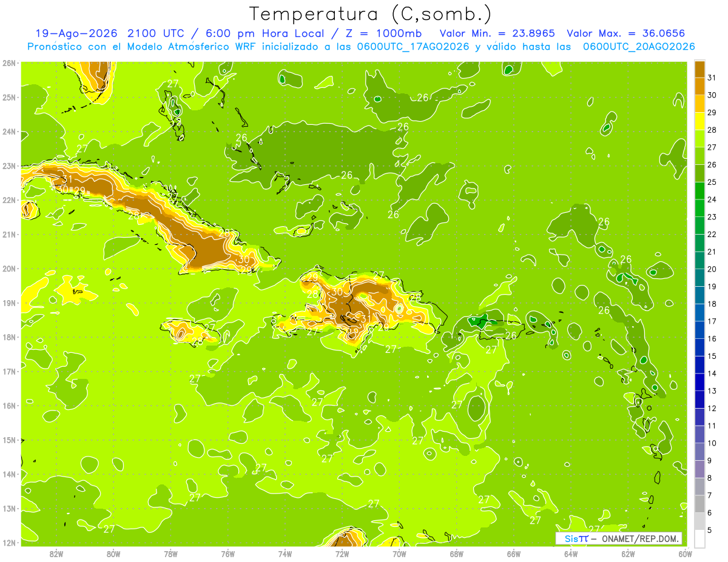Screen dimensions: 728x562
Task: Click the color bar label '12'
Action: (x=712, y=408)
